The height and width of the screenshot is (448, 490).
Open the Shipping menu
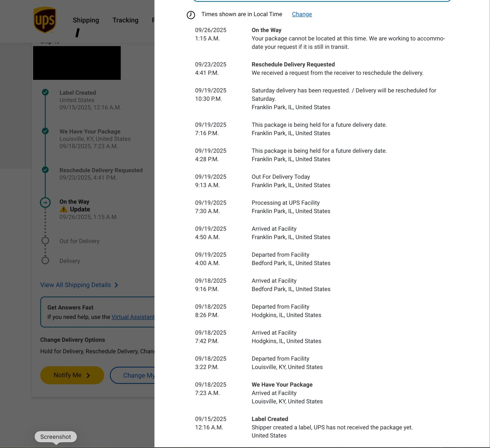[86, 20]
